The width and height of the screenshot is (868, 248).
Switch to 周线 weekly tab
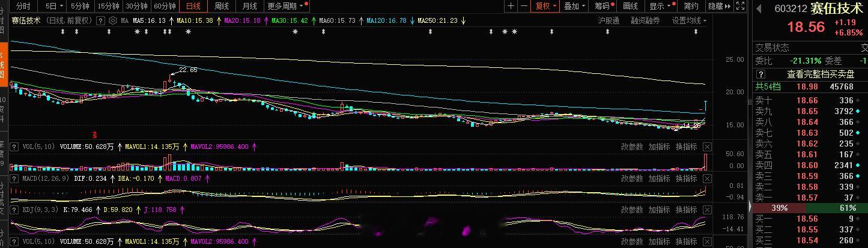coord(221,6)
